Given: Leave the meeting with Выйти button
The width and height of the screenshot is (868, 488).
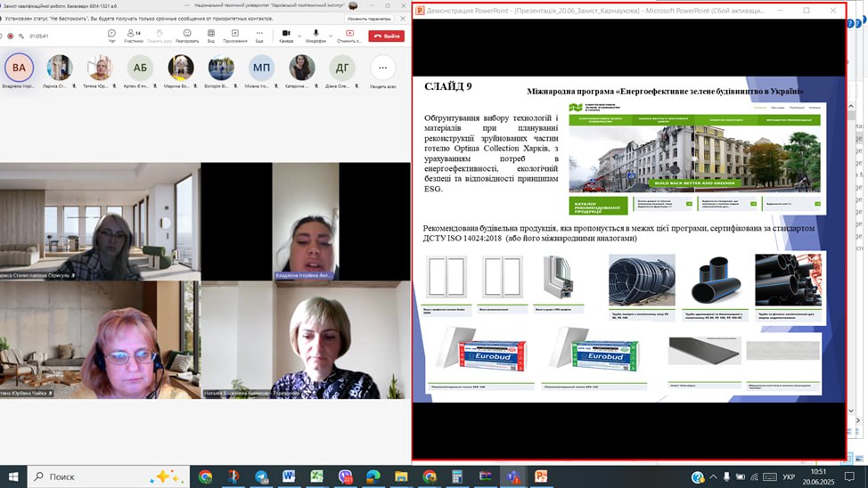Looking at the screenshot, I should click(x=387, y=36).
